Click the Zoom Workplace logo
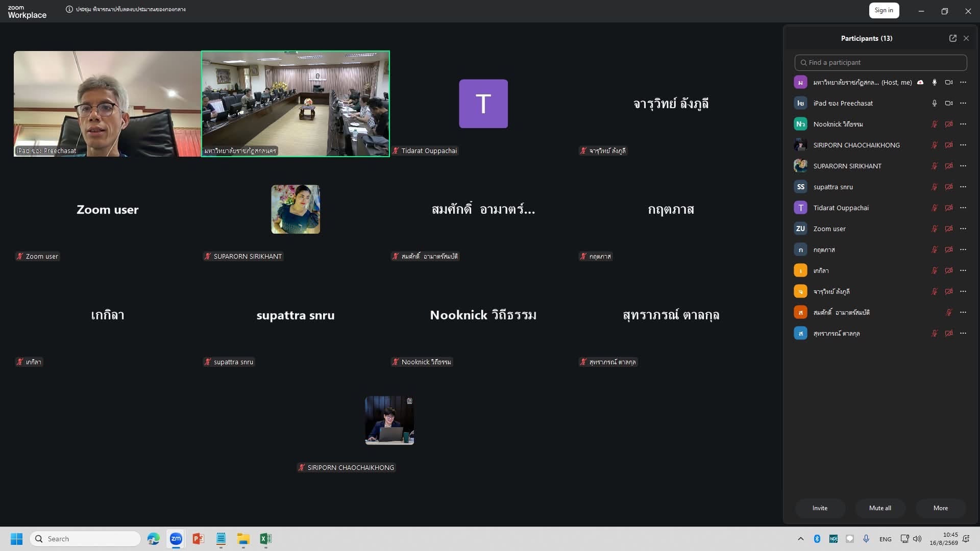 27,12
